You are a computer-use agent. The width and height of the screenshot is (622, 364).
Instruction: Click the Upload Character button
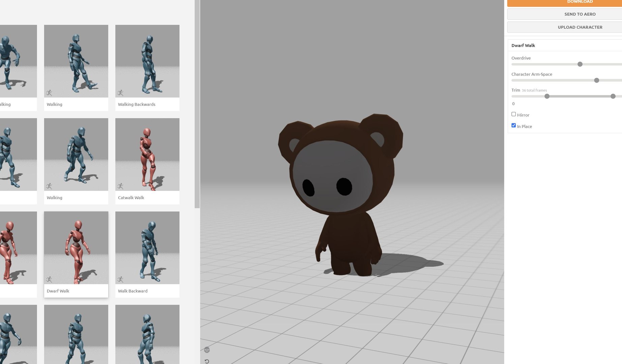click(565, 27)
